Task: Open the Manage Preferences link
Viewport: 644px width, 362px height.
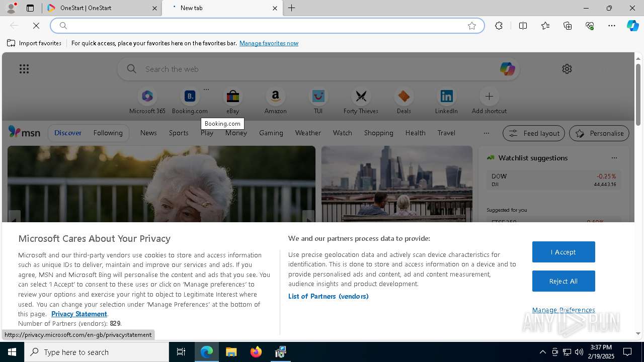Action: coord(563,310)
